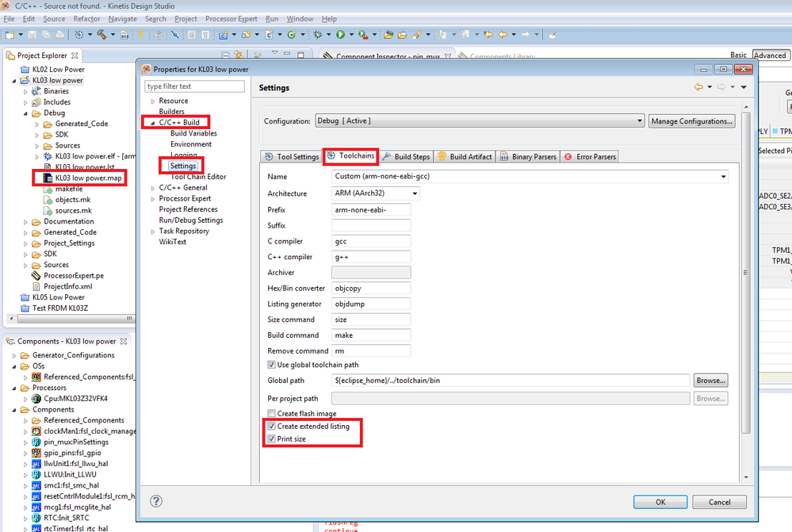Screen dimensions: 792x532
Task: Click Cancel in Properties dialog
Action: click(x=719, y=502)
